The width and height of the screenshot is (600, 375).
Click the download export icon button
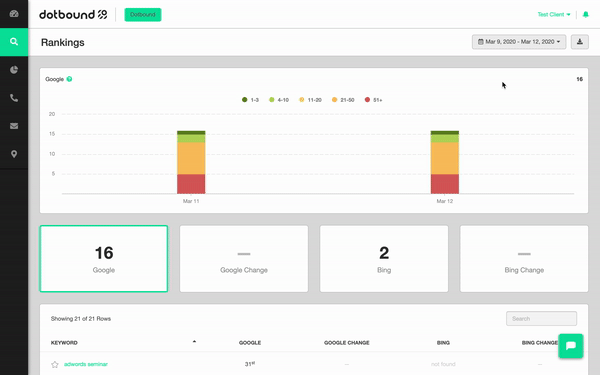click(580, 42)
